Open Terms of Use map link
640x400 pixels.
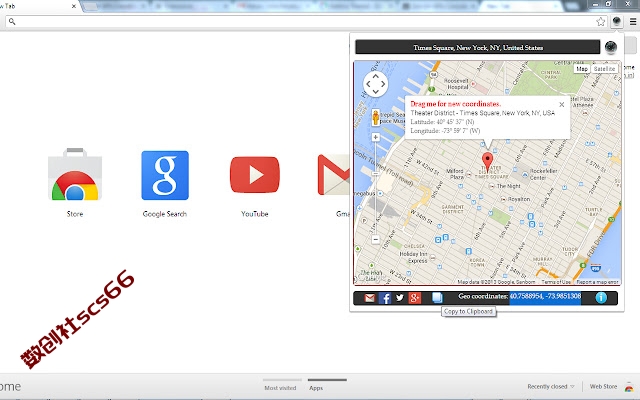click(556, 282)
